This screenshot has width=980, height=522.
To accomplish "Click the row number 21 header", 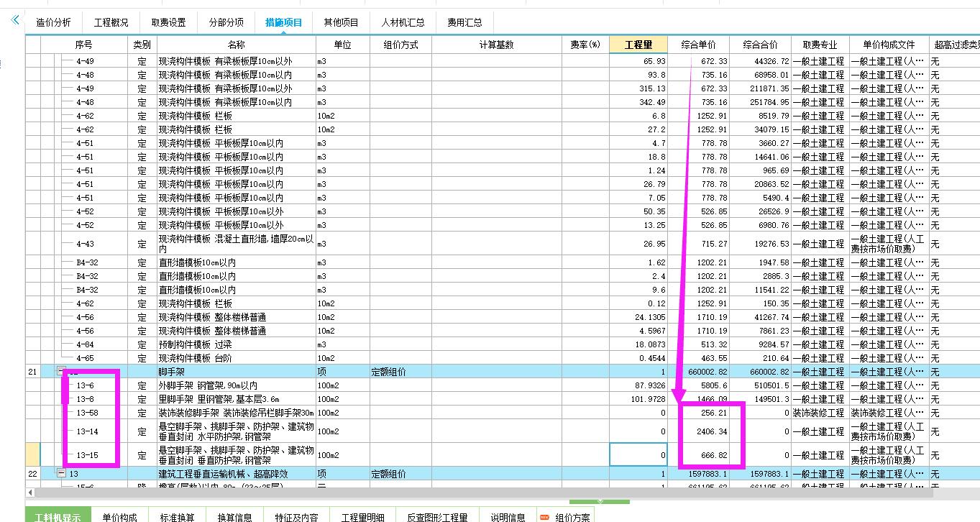I will [x=32, y=372].
